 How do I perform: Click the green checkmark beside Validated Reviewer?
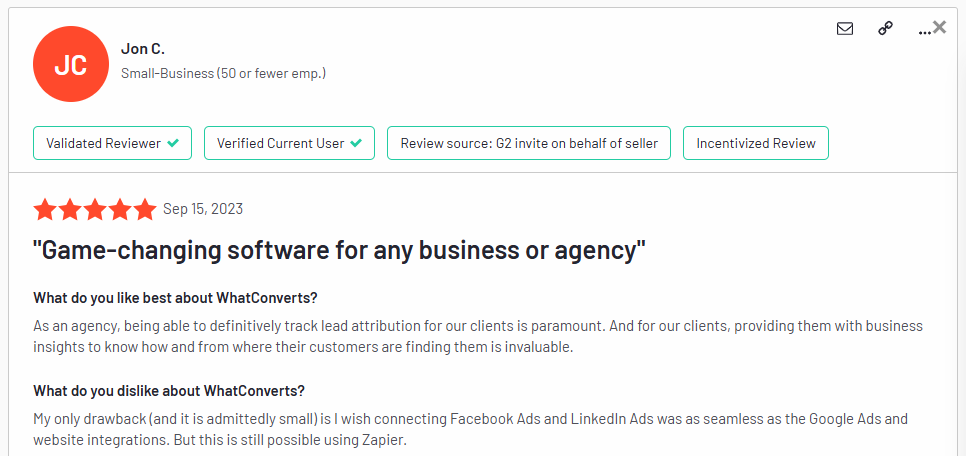(174, 143)
